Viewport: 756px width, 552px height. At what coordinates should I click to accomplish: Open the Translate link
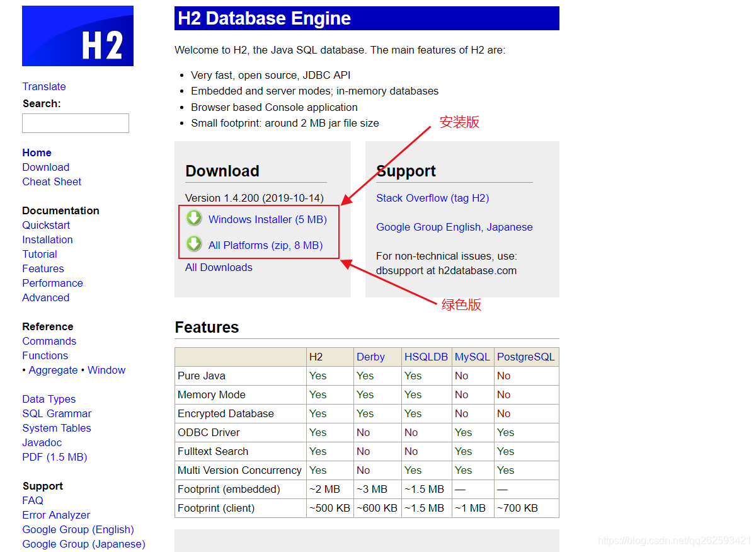point(44,86)
